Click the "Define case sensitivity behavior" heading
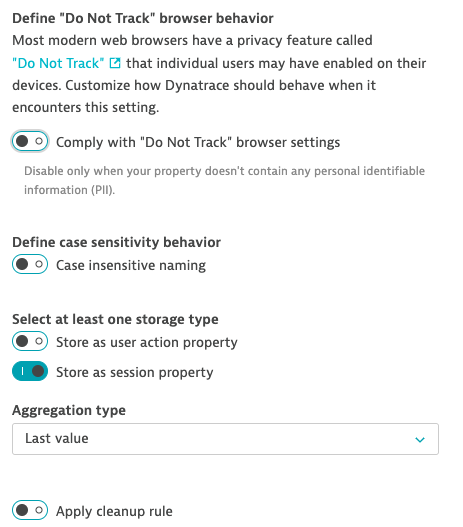Image resolution: width=463 pixels, height=527 pixels. pyautogui.click(x=117, y=242)
